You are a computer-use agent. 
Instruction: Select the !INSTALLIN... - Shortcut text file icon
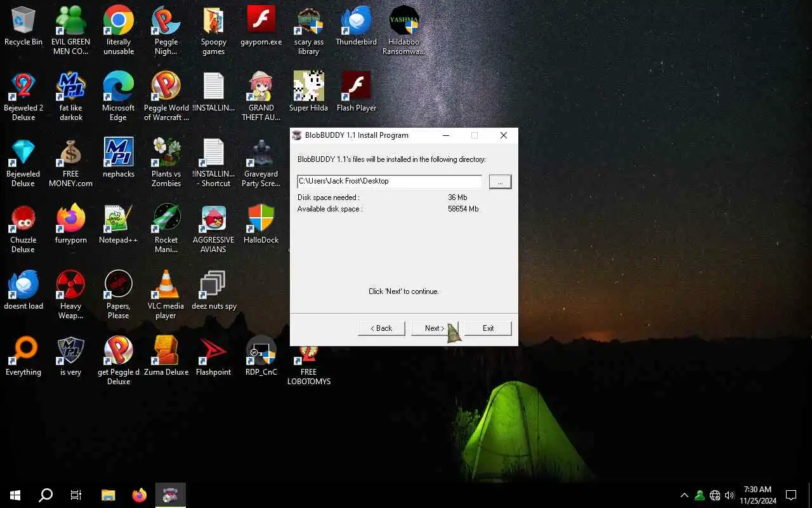click(x=214, y=163)
